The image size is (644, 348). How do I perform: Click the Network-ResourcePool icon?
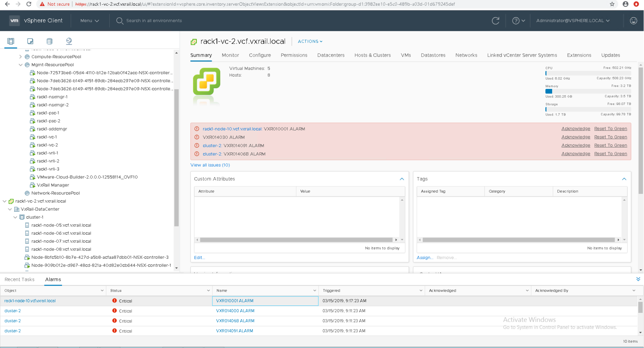[27, 193]
